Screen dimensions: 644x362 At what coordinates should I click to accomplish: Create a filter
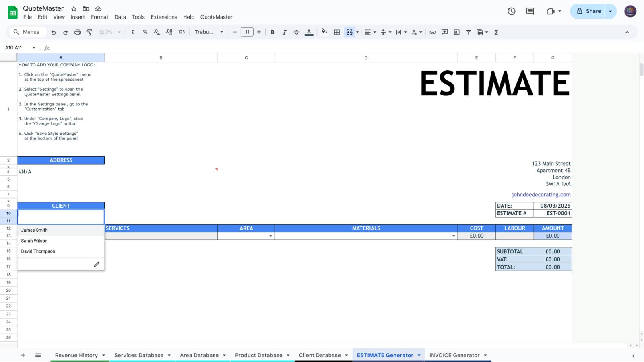coord(469,32)
